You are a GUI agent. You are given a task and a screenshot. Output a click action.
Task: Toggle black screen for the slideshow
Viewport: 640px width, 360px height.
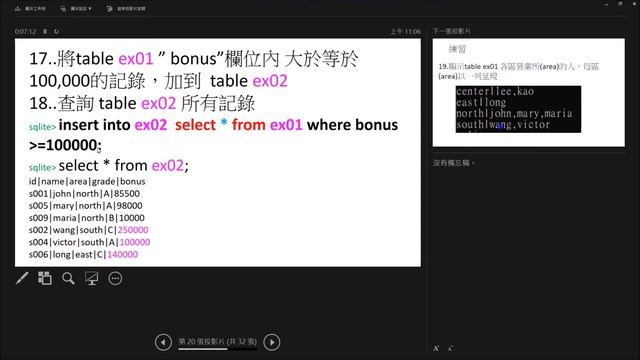pos(91,278)
